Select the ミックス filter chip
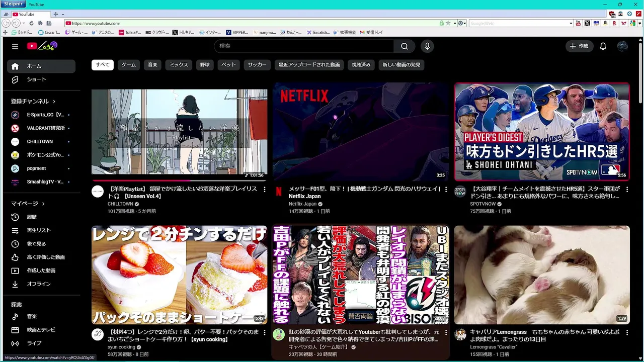 click(x=179, y=64)
